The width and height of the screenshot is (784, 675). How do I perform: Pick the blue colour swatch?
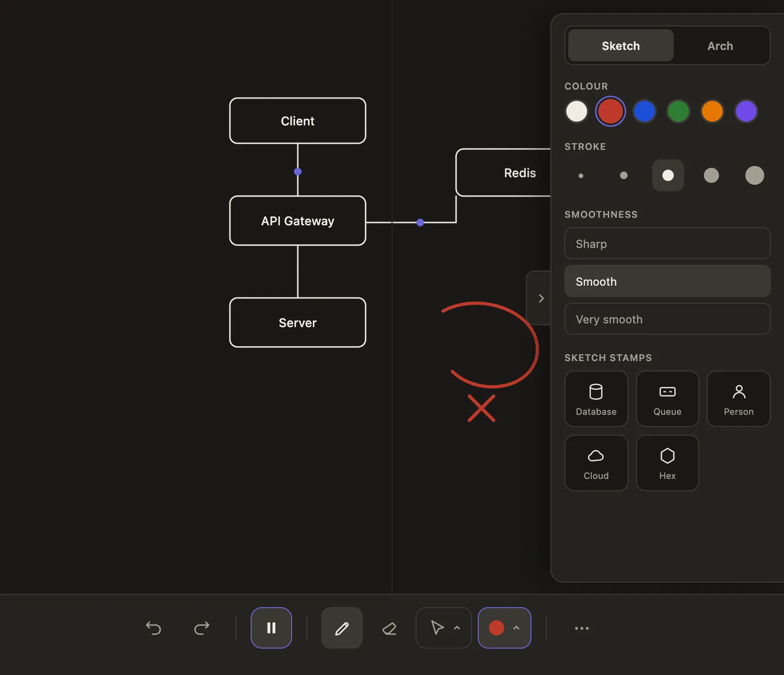tap(644, 111)
